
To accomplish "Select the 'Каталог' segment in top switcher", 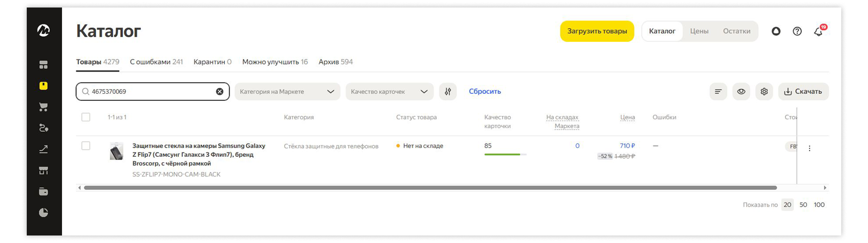I will coord(662,31).
